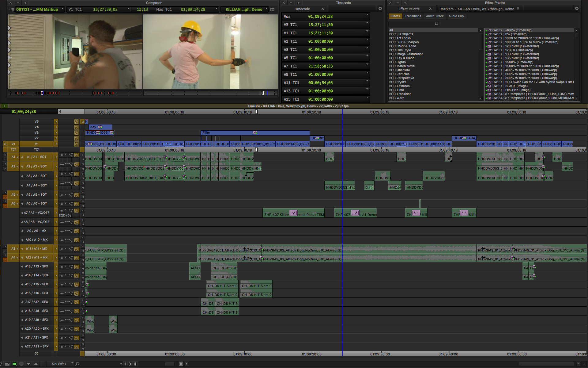Click the blue position indicator in timeline ruler

point(342,112)
